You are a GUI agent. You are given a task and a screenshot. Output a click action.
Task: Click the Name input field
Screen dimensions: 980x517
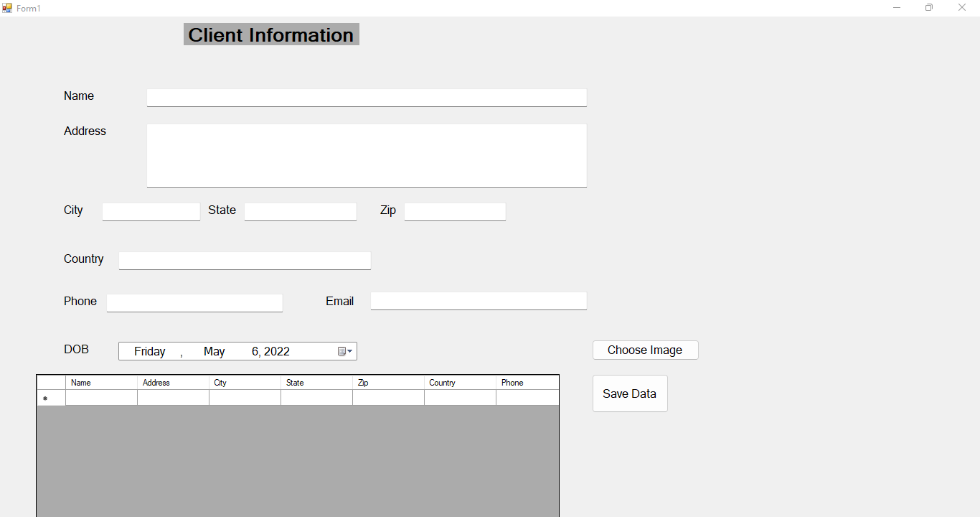(366, 98)
